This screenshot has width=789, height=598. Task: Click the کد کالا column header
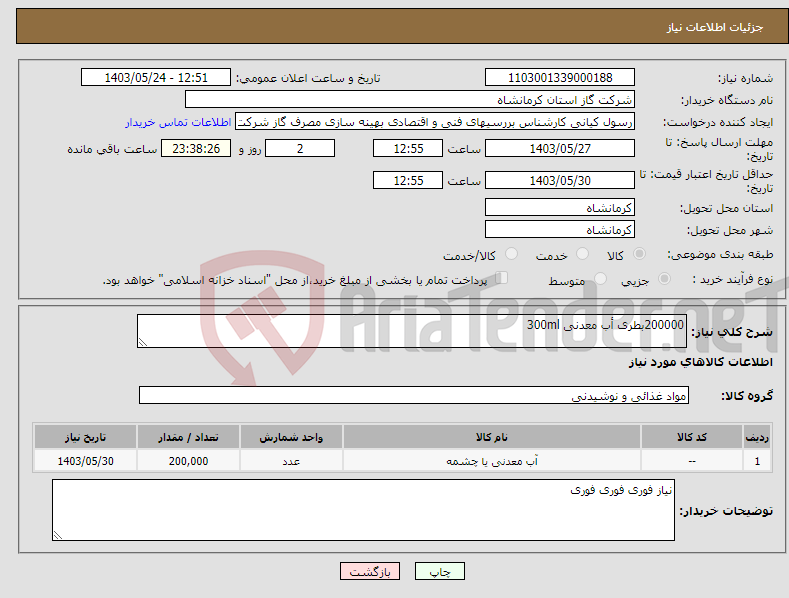pyautogui.click(x=692, y=437)
